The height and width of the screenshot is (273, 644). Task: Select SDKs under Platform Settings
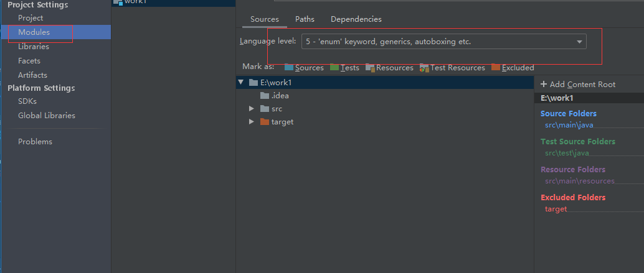click(x=27, y=101)
